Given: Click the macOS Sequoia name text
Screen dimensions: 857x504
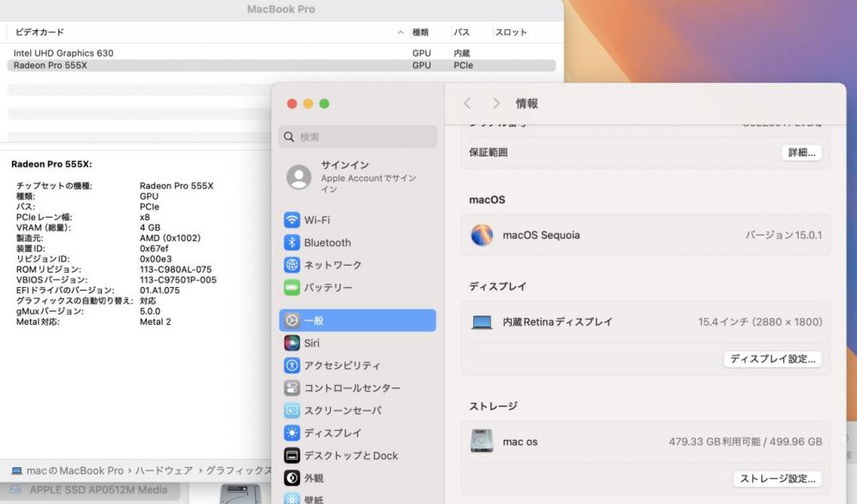Looking at the screenshot, I should point(541,235).
